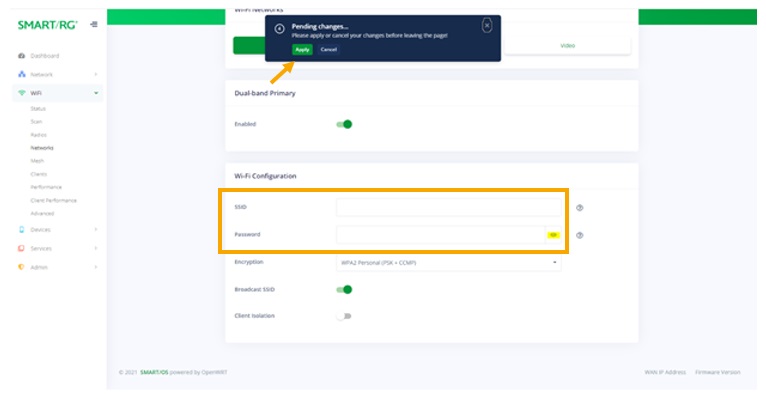766x399 pixels.
Task: Open WiFi Scan submenu item
Action: 36,122
